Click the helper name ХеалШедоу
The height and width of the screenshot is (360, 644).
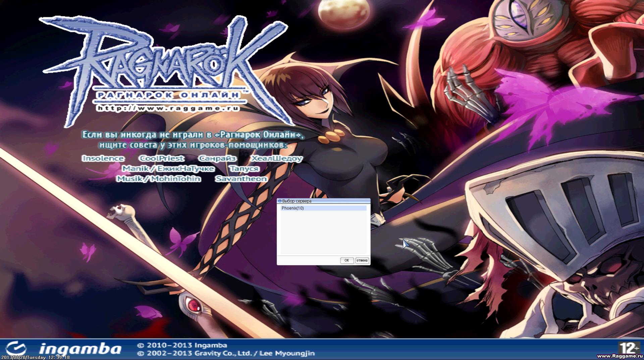click(x=277, y=158)
